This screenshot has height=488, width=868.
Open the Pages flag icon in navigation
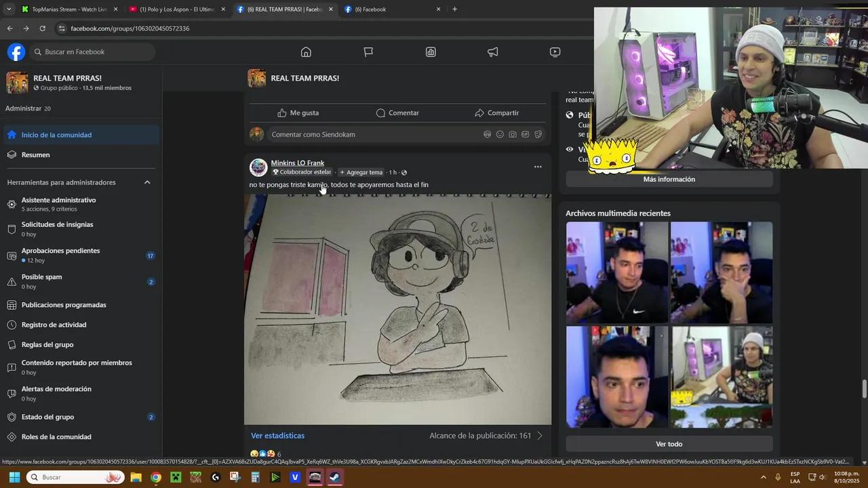368,52
